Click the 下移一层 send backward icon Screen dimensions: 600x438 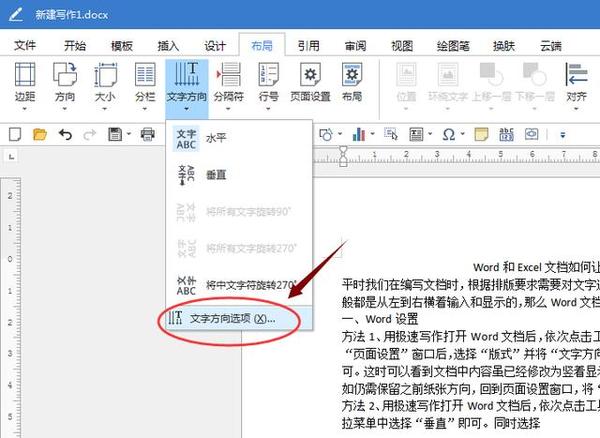click(535, 75)
